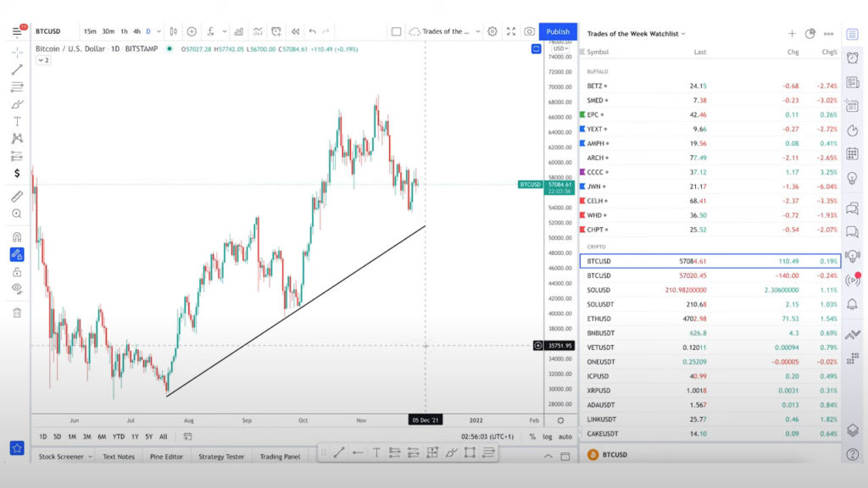This screenshot has width=868, height=488.
Task: Select the crosshair cursor tool
Action: [x=17, y=53]
